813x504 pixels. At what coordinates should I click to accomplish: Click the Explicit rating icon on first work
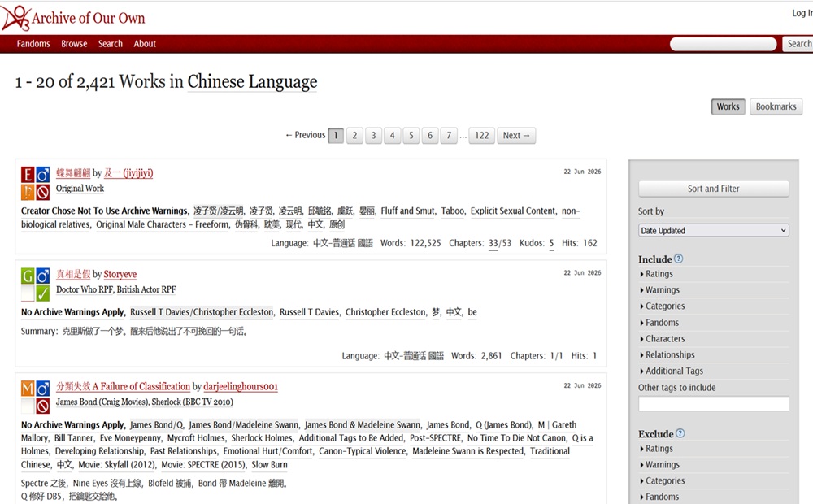click(28, 175)
